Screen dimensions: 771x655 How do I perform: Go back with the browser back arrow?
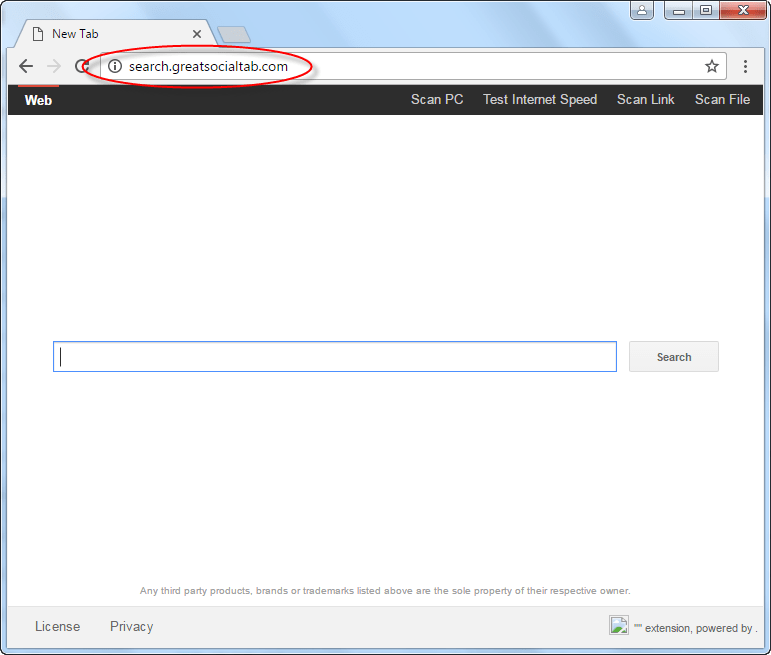26,66
